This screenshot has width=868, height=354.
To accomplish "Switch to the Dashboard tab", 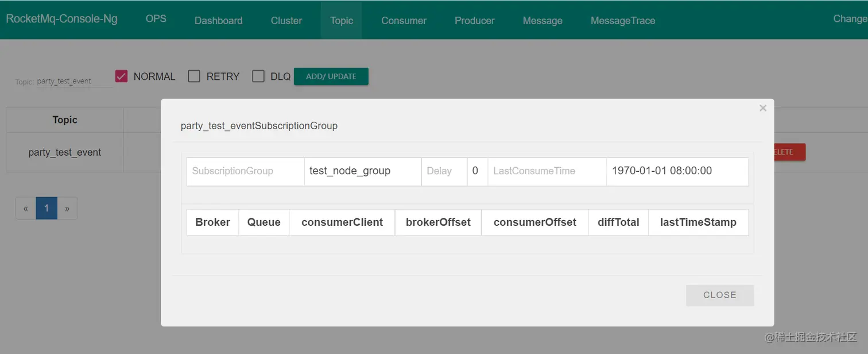I will [x=218, y=21].
